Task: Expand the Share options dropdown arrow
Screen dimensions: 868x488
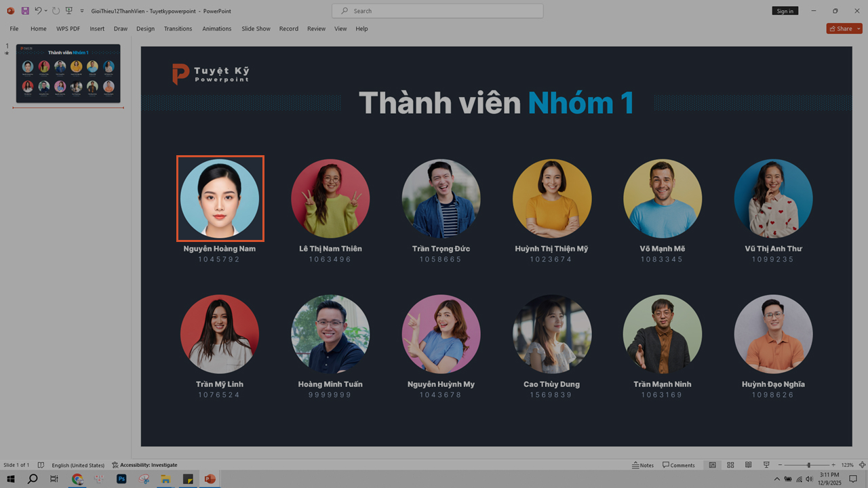Action: pos(858,28)
